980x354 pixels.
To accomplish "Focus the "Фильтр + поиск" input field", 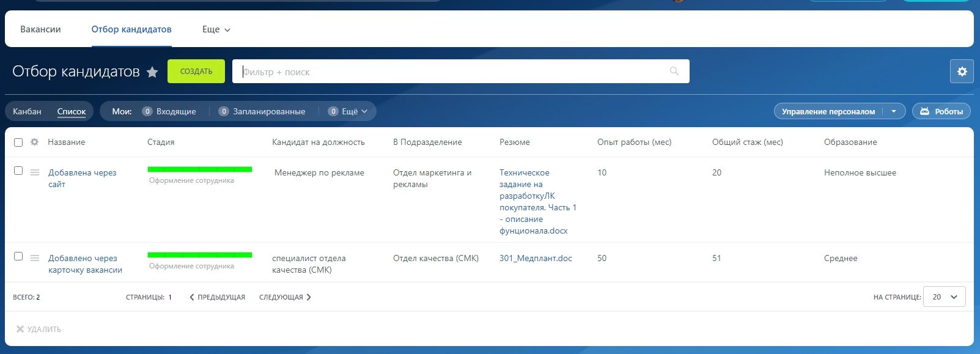I will point(452,72).
